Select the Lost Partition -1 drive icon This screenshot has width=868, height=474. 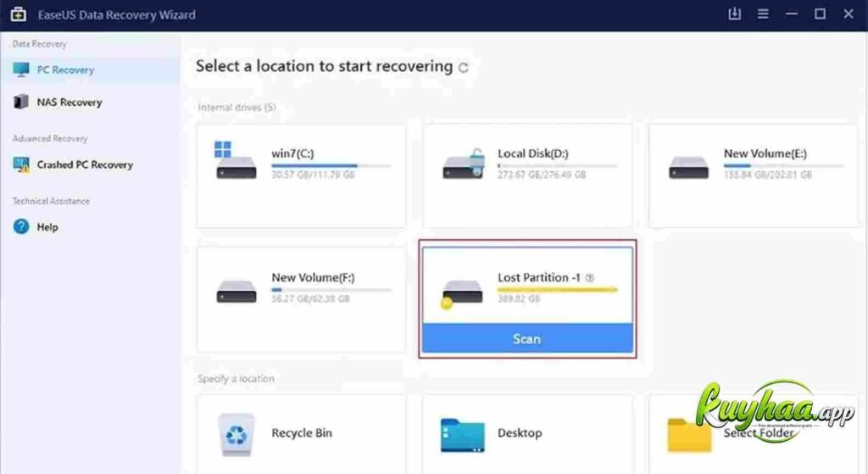[462, 293]
